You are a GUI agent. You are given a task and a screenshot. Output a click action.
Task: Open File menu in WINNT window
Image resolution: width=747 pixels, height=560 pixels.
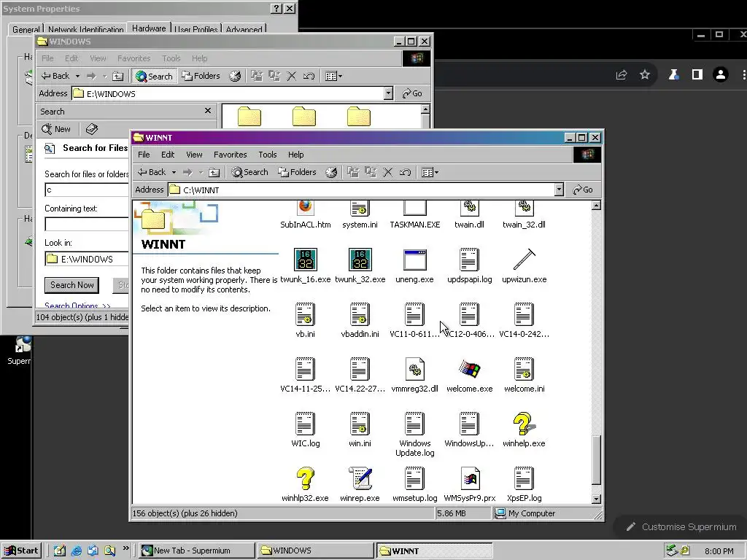(144, 155)
